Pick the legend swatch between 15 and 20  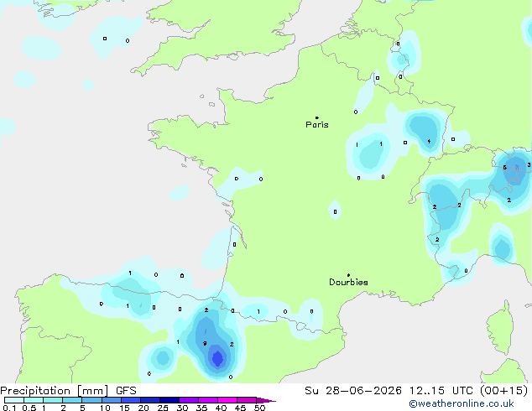click(x=131, y=400)
